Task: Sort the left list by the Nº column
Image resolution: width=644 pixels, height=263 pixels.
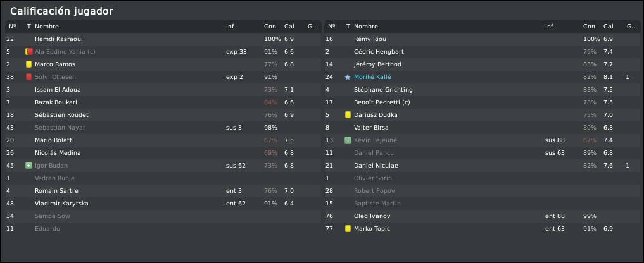Action: tap(13, 27)
